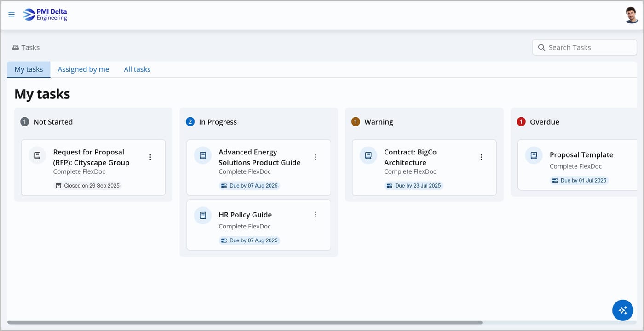This screenshot has width=644, height=331.
Task: Open the HR Policy Guide task
Action: click(x=245, y=215)
